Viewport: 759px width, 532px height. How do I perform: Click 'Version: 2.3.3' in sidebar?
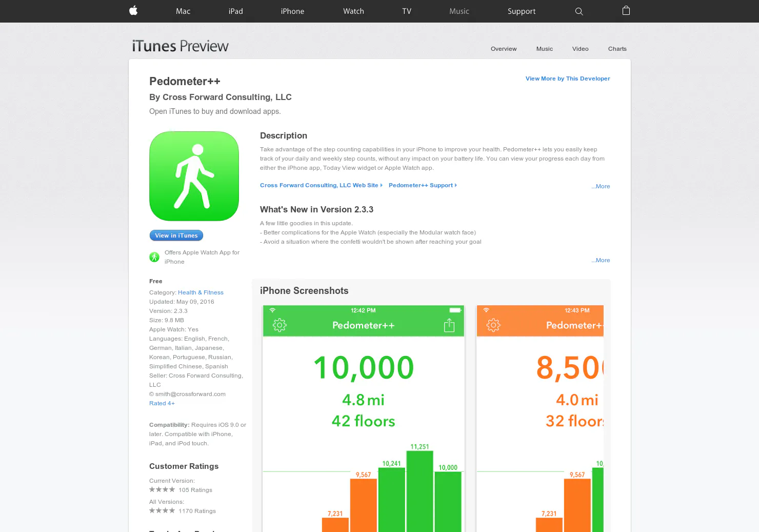[168, 311]
